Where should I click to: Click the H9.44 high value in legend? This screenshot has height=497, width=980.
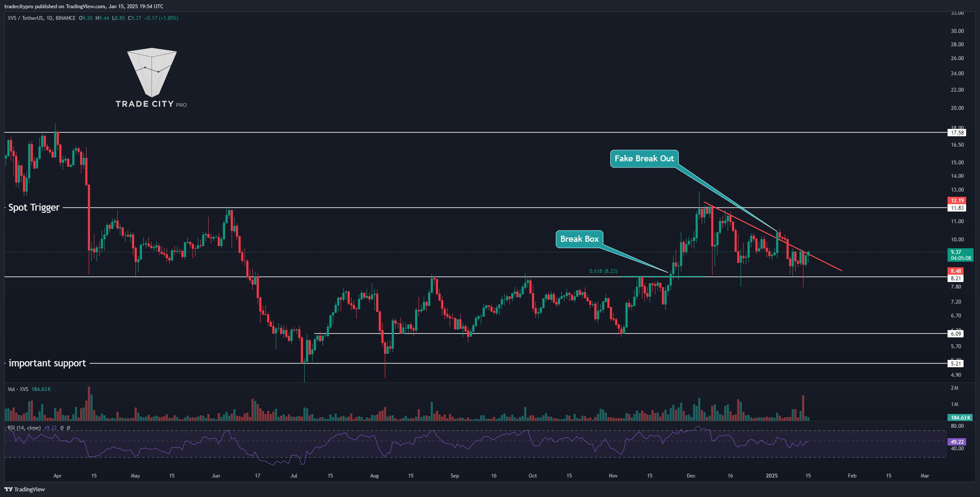102,18
